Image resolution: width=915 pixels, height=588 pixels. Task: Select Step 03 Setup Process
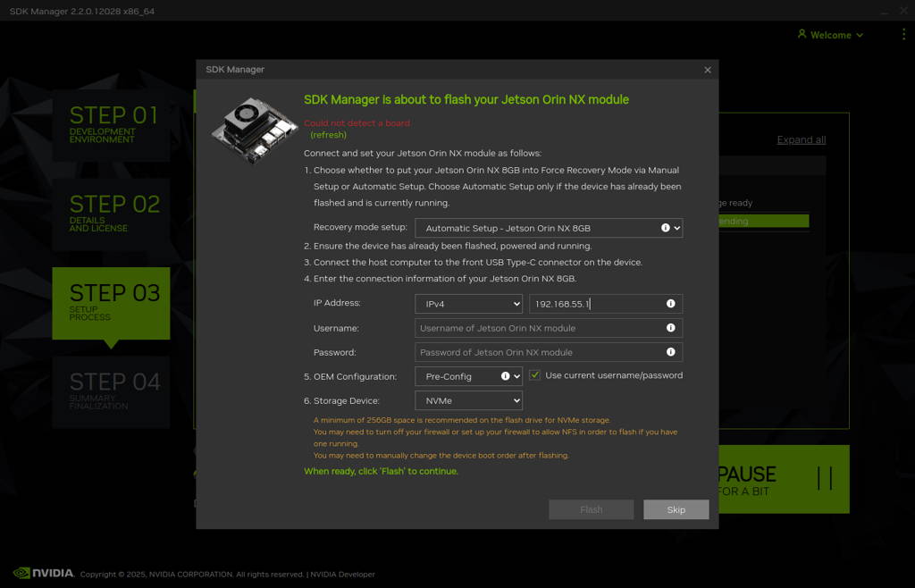tap(111, 303)
